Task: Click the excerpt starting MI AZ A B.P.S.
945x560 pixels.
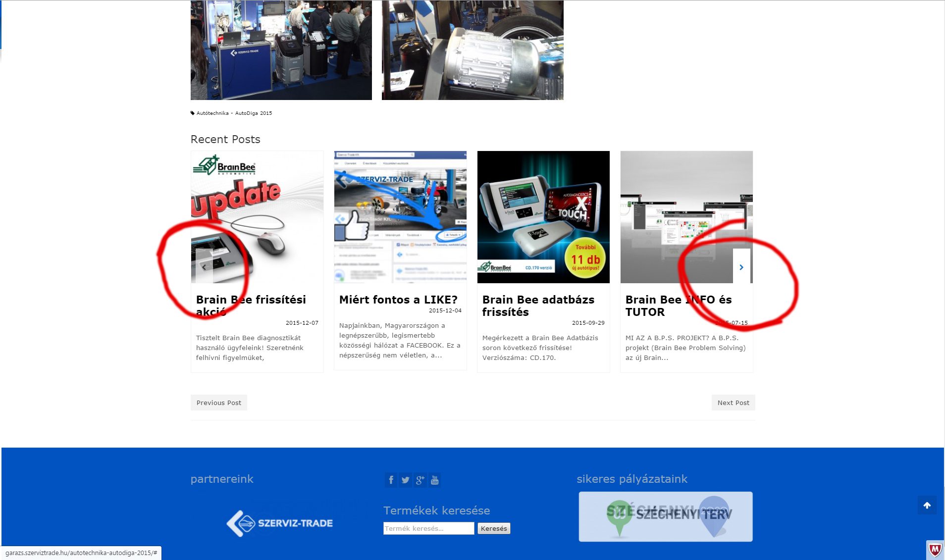Action: (685, 348)
